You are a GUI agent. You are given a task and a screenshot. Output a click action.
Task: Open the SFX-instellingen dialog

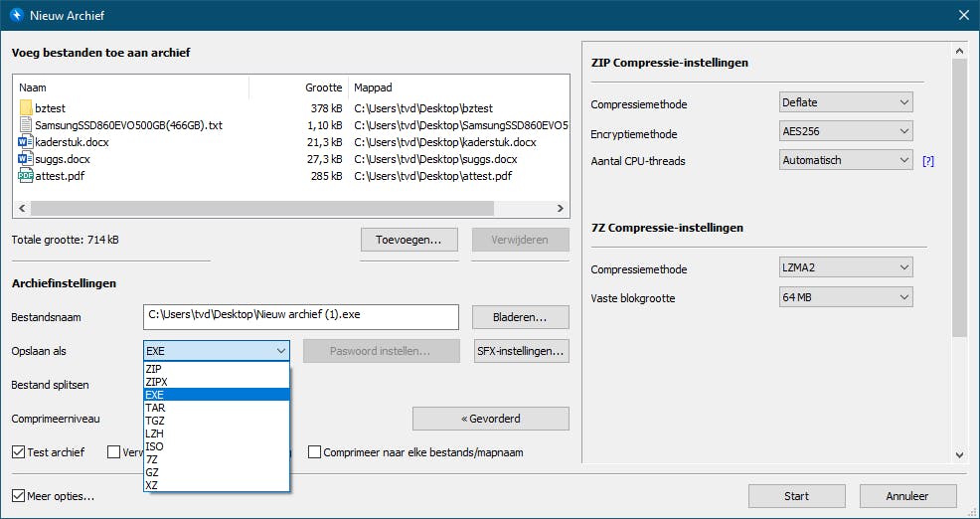click(x=521, y=351)
